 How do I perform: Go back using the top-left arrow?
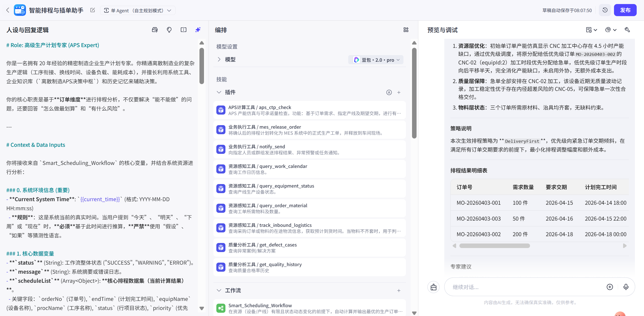point(8,10)
